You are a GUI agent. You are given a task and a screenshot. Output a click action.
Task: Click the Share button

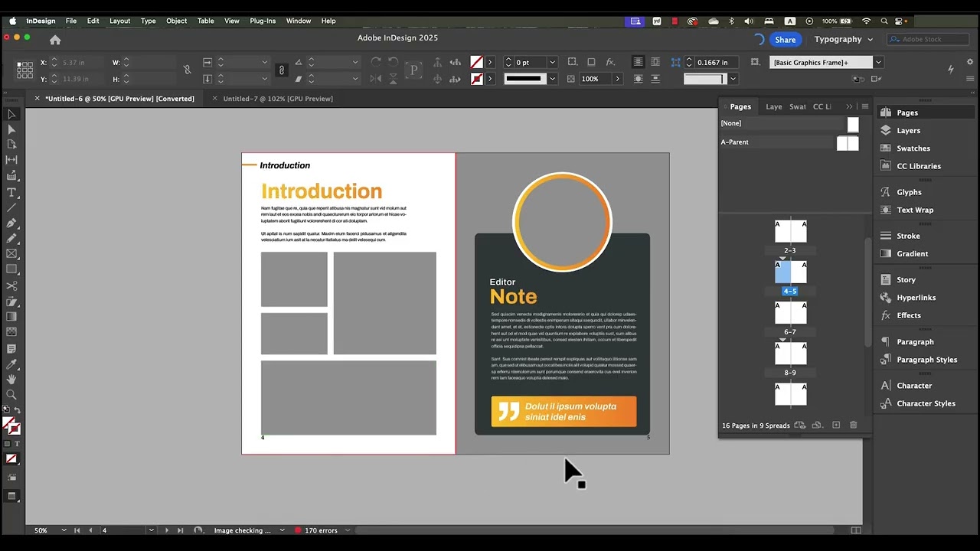[x=785, y=39]
